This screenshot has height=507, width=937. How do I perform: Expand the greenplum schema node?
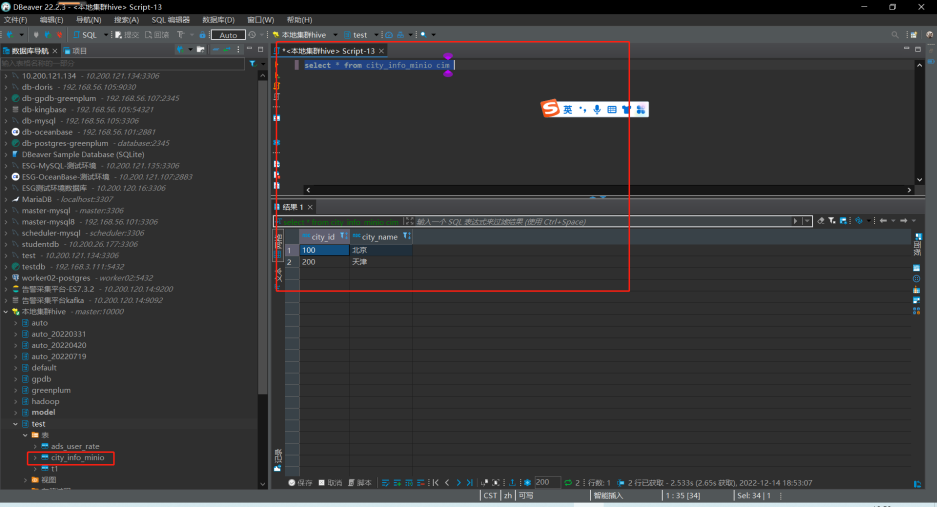coord(16,390)
